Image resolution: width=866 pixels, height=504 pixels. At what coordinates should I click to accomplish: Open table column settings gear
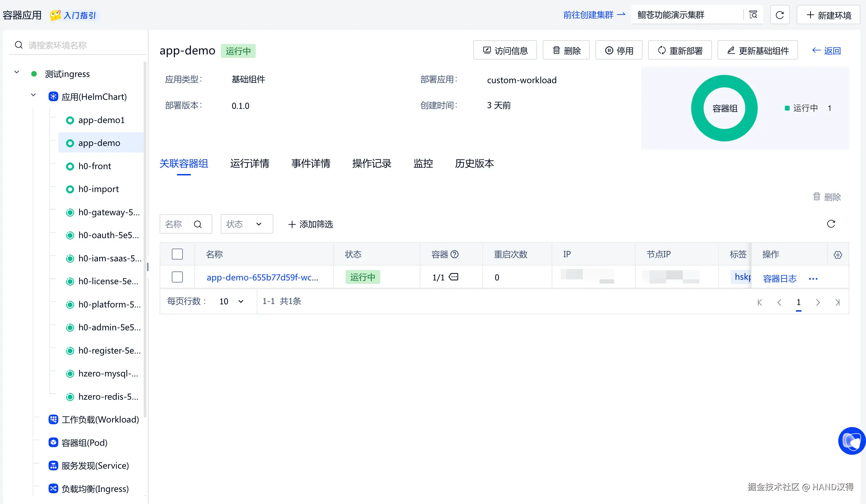pyautogui.click(x=838, y=255)
